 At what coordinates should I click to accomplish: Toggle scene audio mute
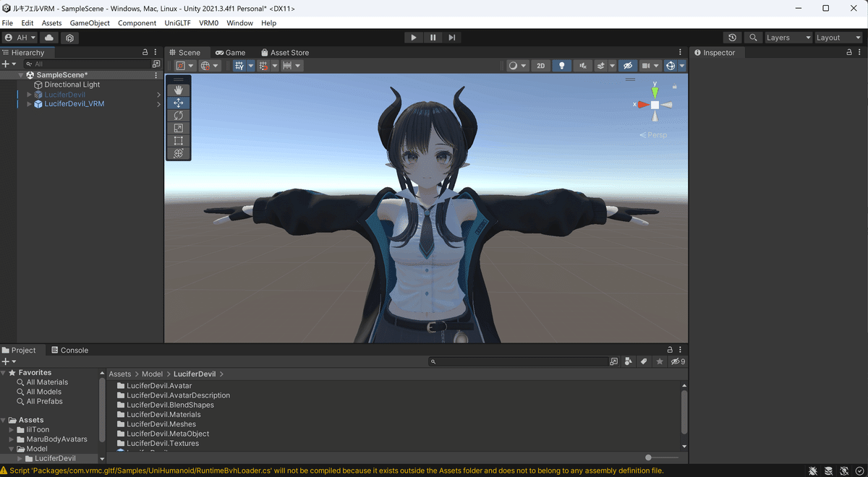(582, 66)
